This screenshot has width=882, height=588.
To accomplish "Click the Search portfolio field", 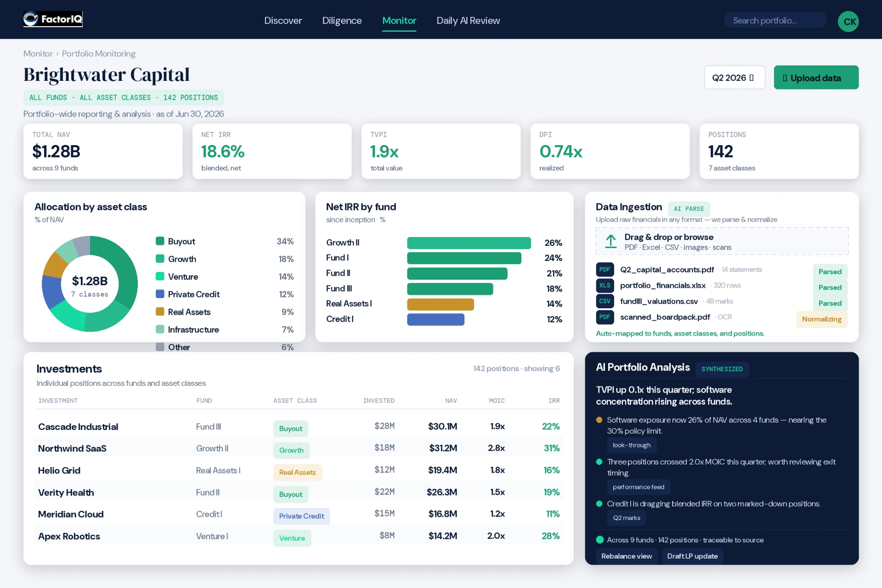I will [x=775, y=20].
